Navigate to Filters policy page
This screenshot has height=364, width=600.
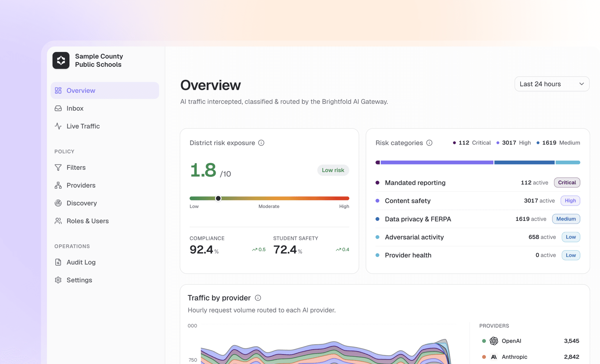(x=105, y=167)
